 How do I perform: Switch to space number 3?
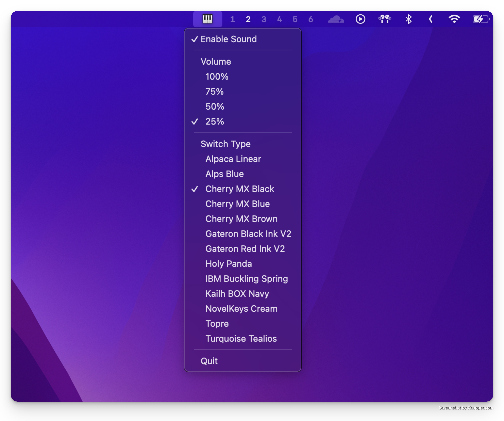[x=264, y=19]
